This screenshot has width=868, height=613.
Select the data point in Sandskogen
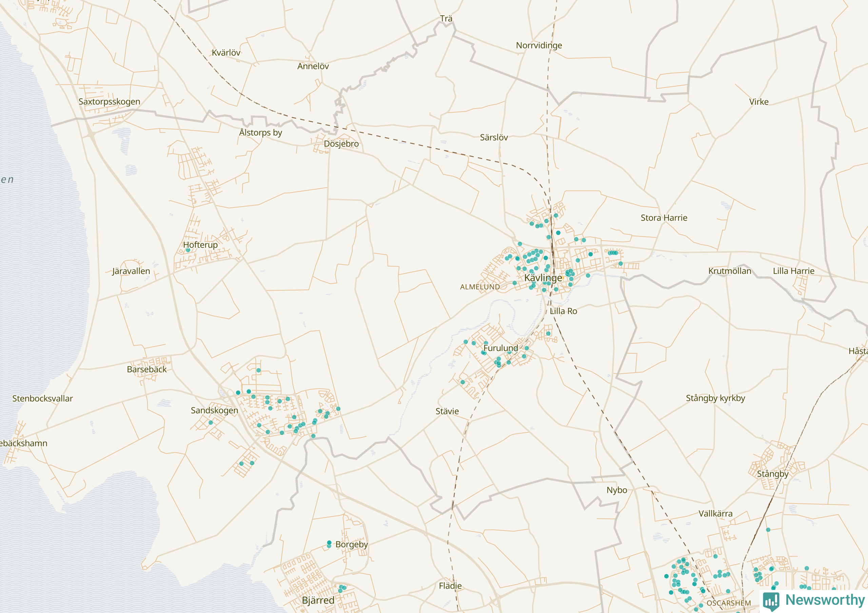coord(211,422)
